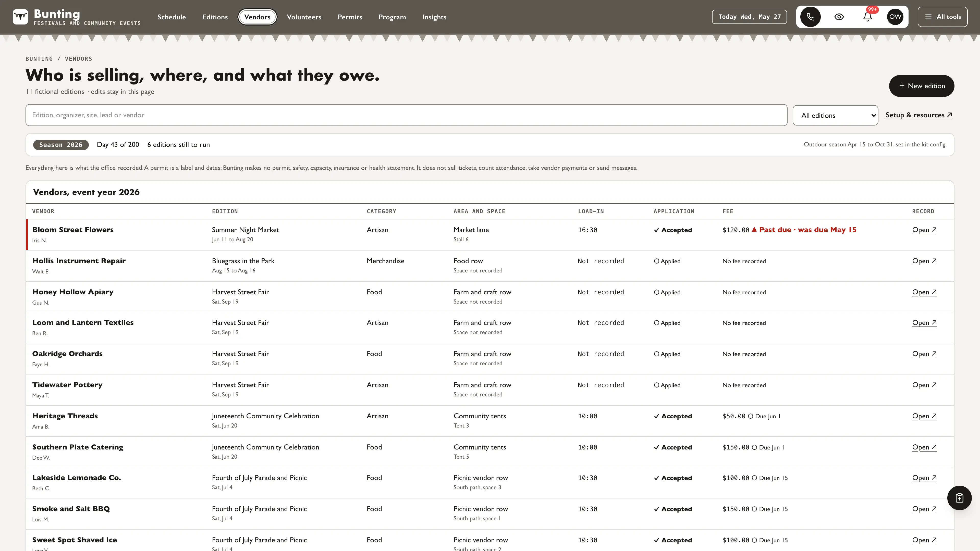Click the Bunting logo icon

pos(20,17)
